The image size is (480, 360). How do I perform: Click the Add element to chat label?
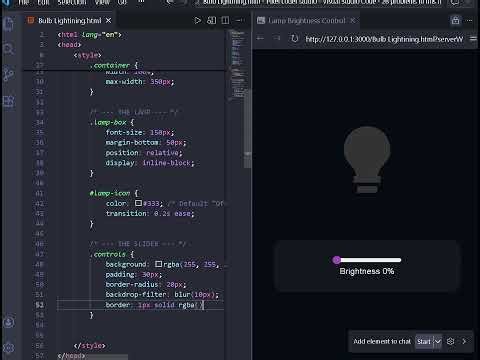click(x=382, y=341)
